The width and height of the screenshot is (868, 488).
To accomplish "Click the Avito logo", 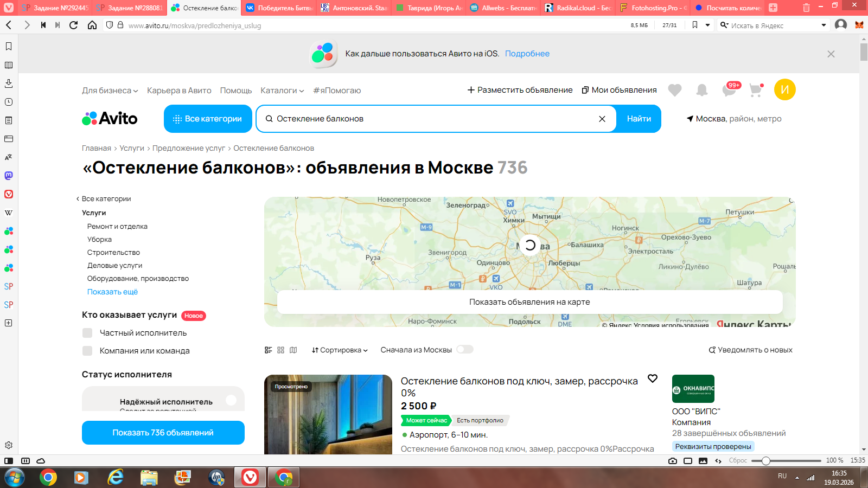I will coord(110,118).
